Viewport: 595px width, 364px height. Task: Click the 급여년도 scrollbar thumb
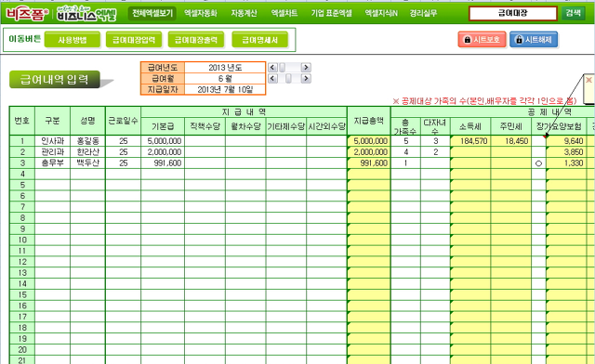click(x=283, y=68)
